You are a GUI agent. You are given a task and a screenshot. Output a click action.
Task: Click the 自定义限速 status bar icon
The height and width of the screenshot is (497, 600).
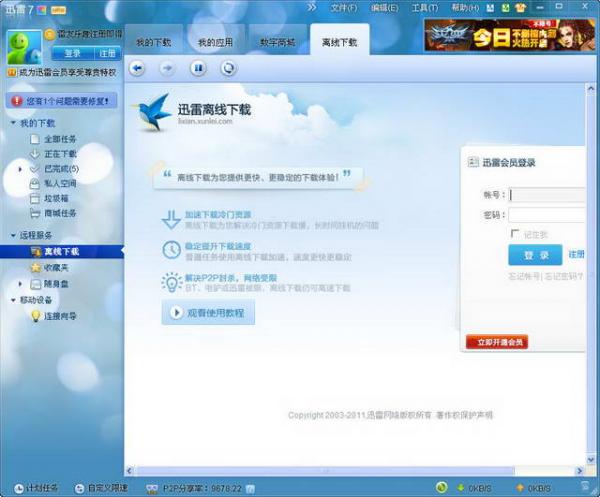point(79,489)
